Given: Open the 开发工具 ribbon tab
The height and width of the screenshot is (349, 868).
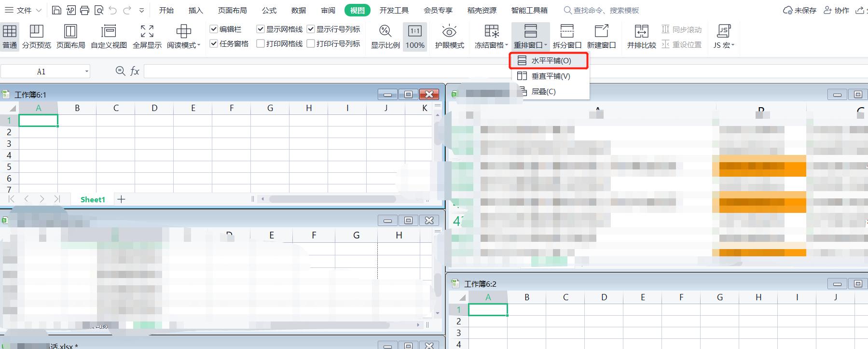Looking at the screenshot, I should click(x=394, y=10).
